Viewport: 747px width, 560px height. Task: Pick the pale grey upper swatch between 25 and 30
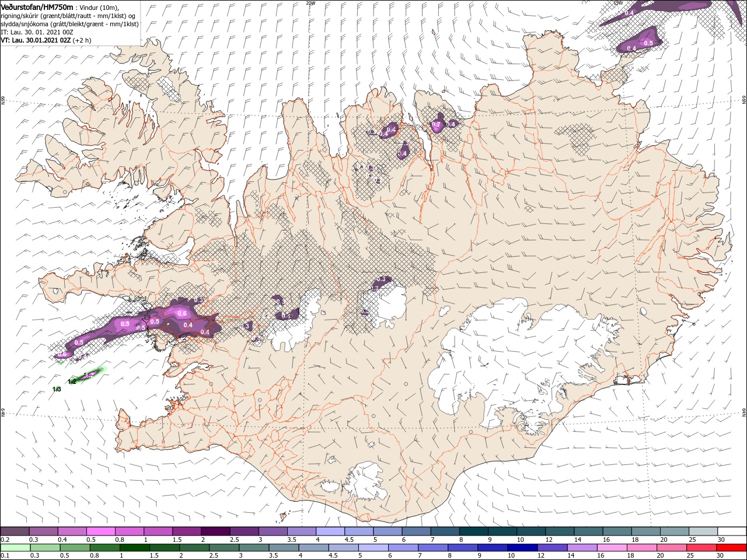tap(704, 531)
